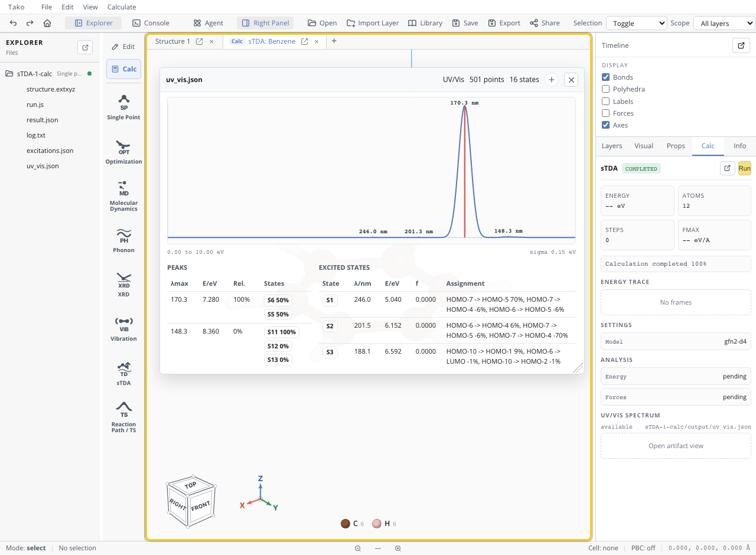Image resolution: width=756 pixels, height=555 pixels.
Task: Uncheck the Axes checkbox
Action: (x=605, y=125)
